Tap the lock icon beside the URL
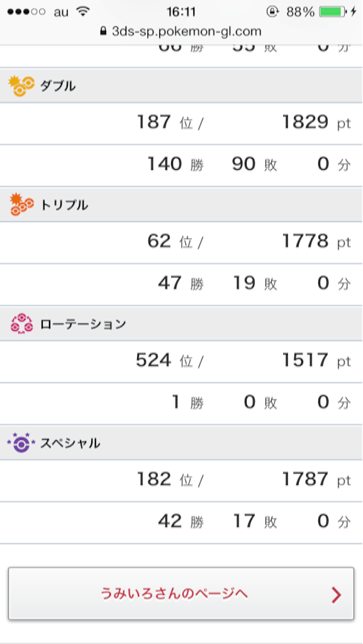 pos(103,31)
